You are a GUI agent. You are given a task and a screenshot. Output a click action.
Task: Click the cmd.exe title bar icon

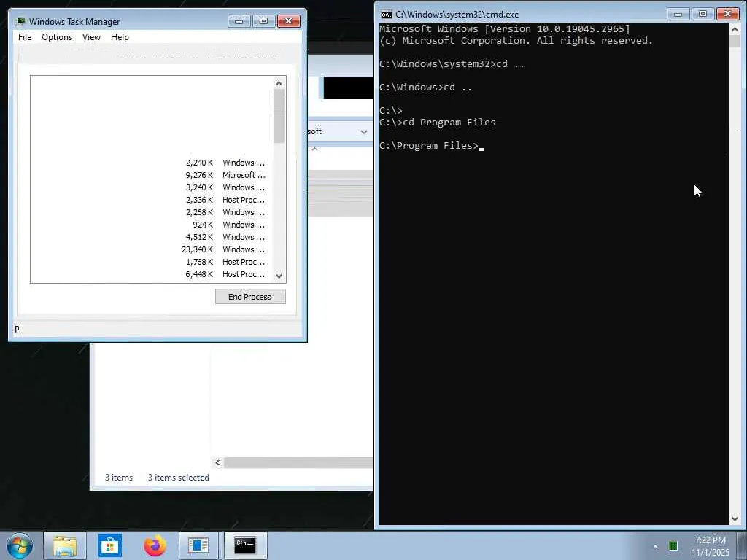click(x=387, y=15)
